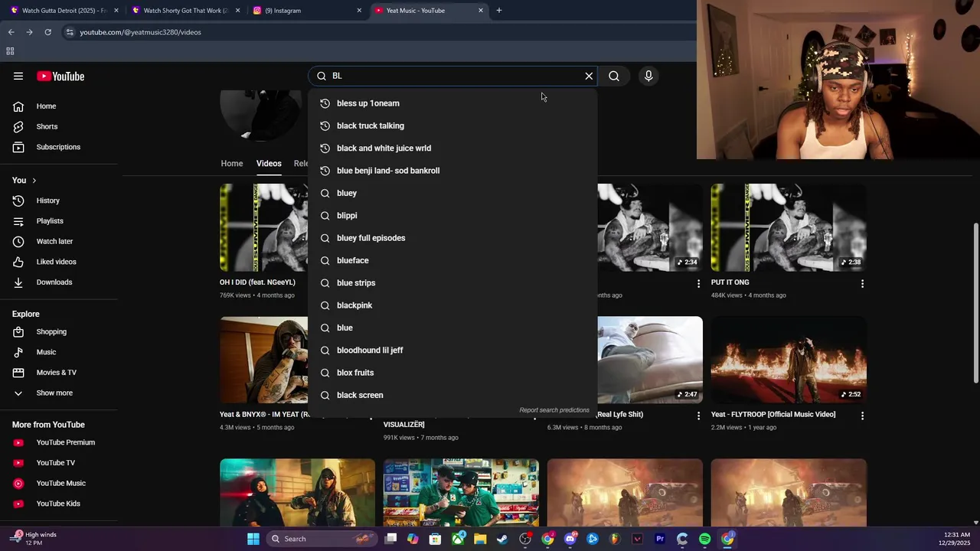Open YouTube Kids link
The height and width of the screenshot is (551, 980).
(x=60, y=504)
